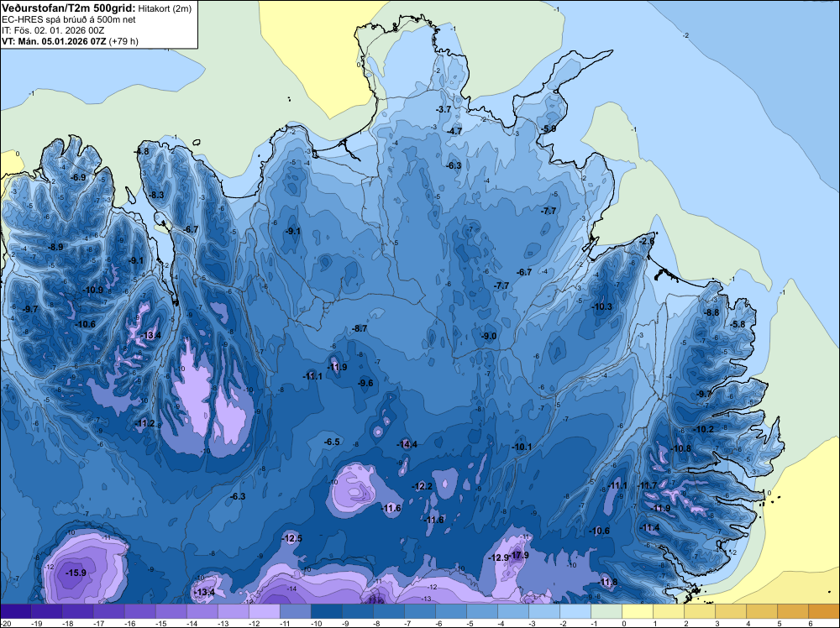Click the -10.3 temperature value on the map
The width and height of the screenshot is (840, 628).
[601, 306]
